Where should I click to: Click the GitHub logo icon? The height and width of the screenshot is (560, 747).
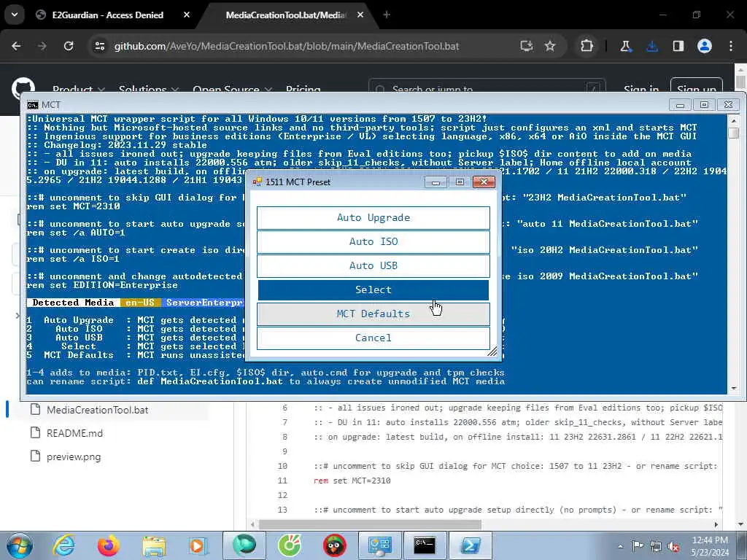coord(23,88)
